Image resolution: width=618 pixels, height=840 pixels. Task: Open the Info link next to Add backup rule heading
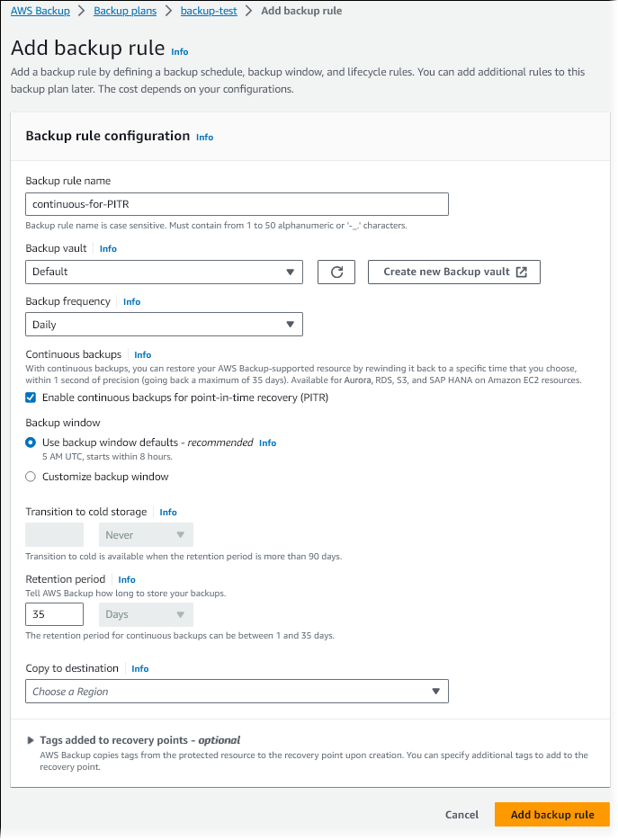179,52
